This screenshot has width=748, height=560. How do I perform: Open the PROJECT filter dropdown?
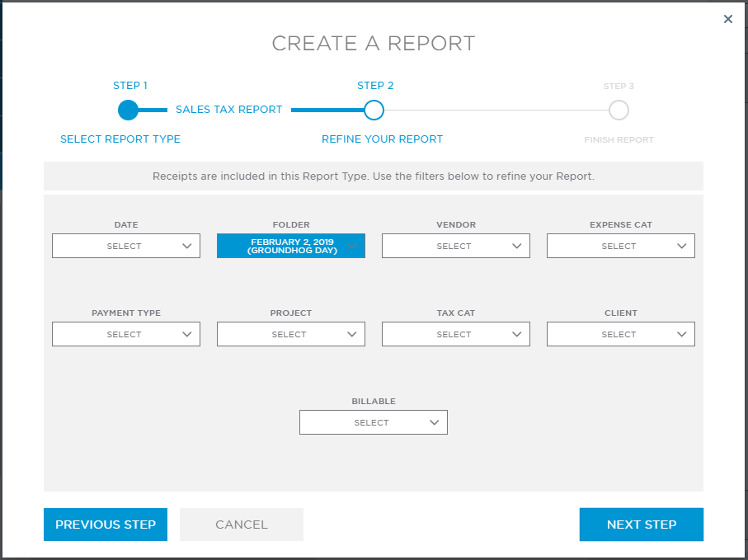coord(291,334)
